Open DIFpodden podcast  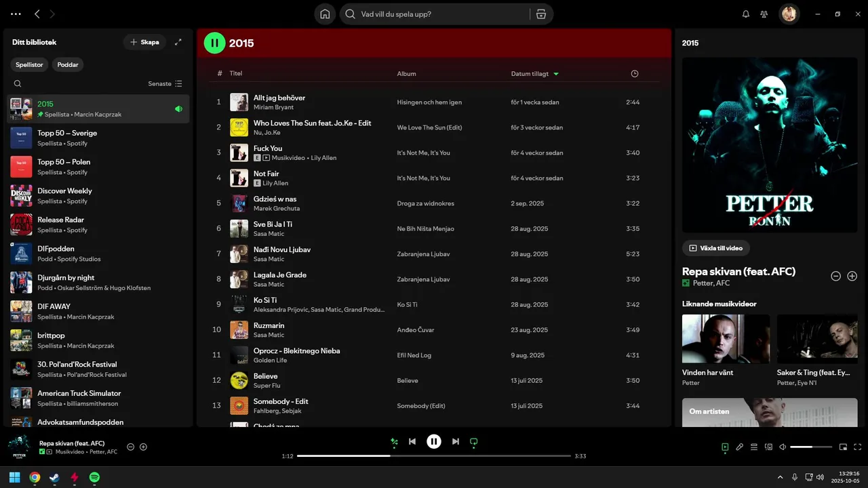point(98,253)
